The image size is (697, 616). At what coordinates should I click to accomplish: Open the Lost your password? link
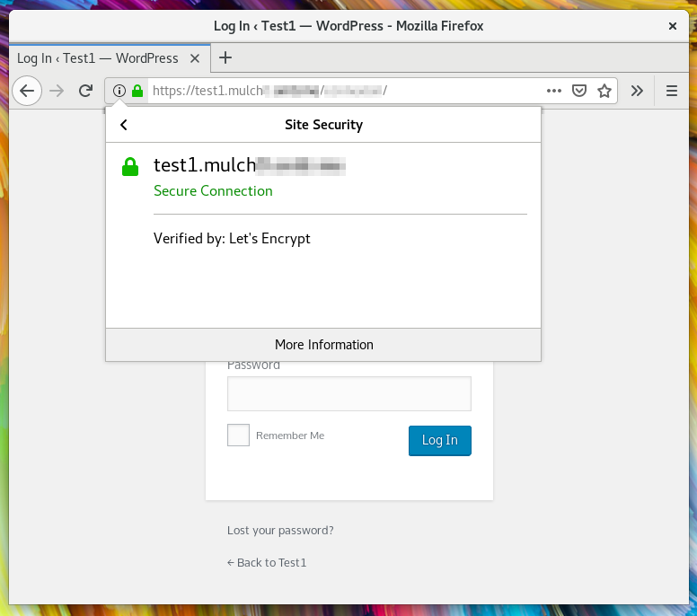click(280, 530)
